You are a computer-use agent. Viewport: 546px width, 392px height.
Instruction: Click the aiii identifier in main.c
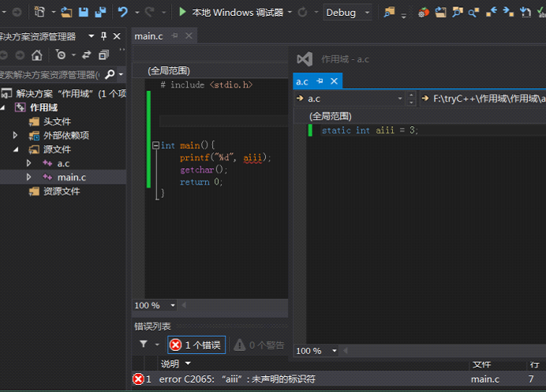[x=252, y=158]
